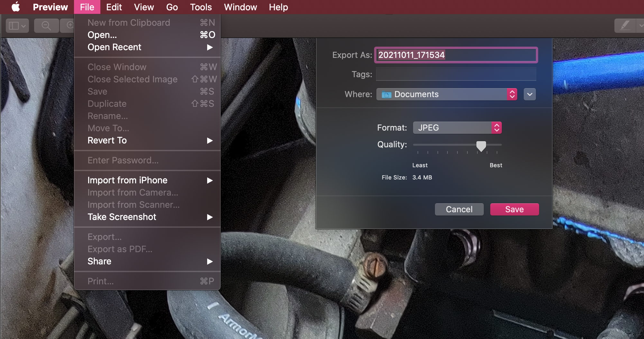
Task: Open the Format JPEG dropdown
Action: pyautogui.click(x=457, y=128)
